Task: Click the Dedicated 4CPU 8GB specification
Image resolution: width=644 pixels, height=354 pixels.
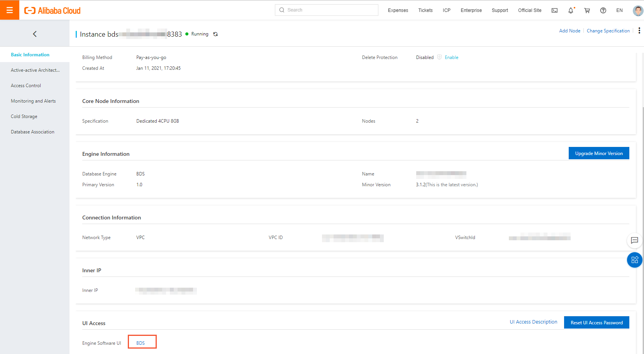Action: click(158, 121)
